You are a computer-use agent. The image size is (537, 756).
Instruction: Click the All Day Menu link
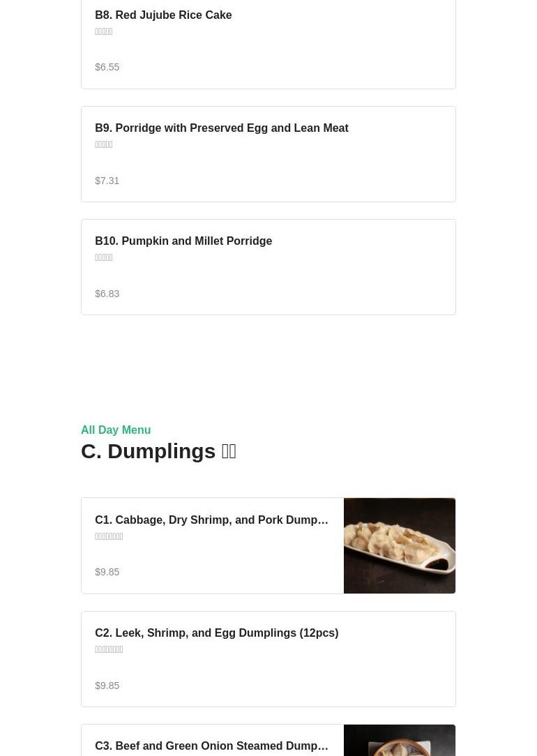click(x=116, y=430)
